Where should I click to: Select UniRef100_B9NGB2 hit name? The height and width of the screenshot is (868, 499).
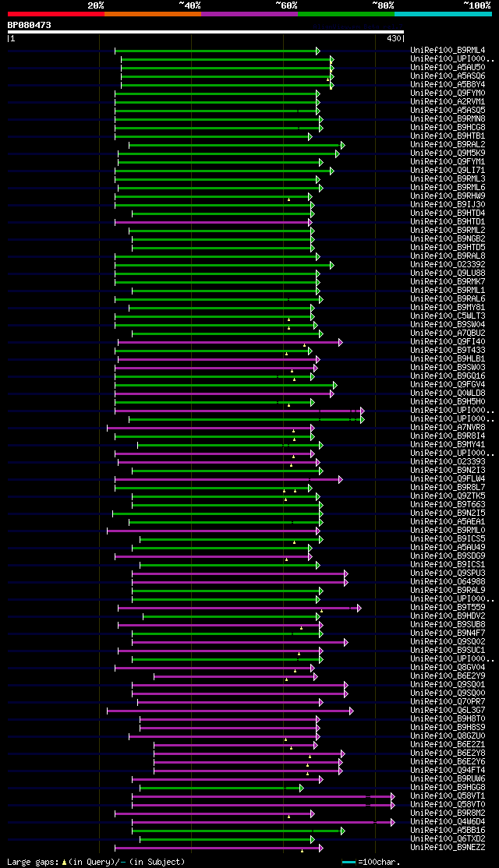pos(448,239)
